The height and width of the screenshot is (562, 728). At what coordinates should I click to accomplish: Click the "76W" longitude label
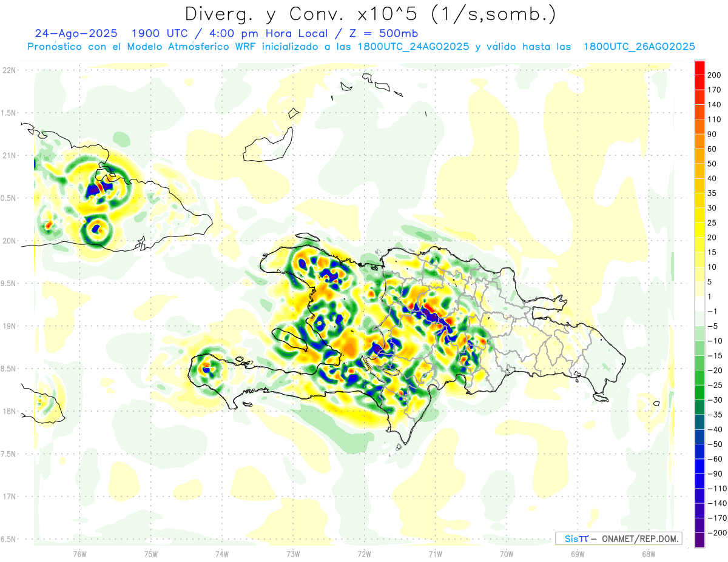click(79, 554)
